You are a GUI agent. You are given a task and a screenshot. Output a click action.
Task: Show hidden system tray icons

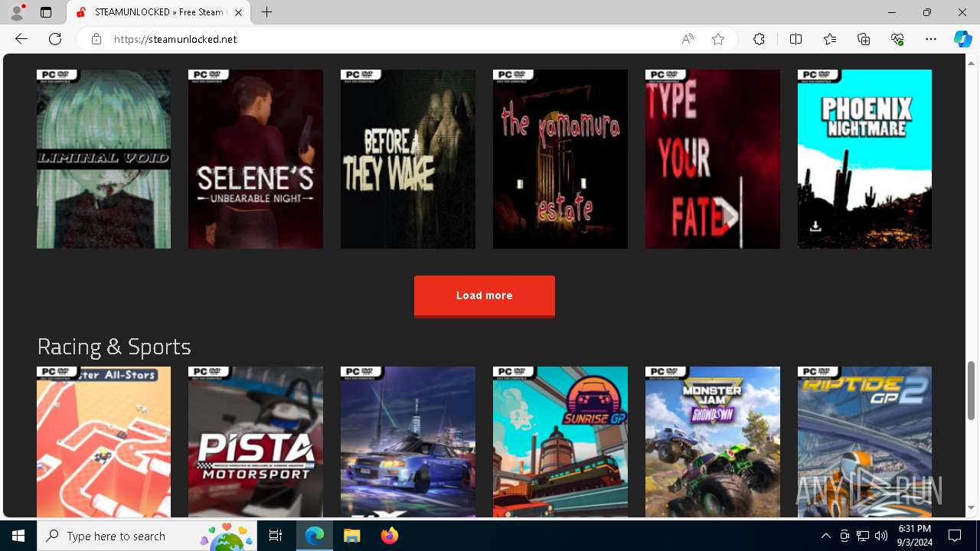point(826,536)
